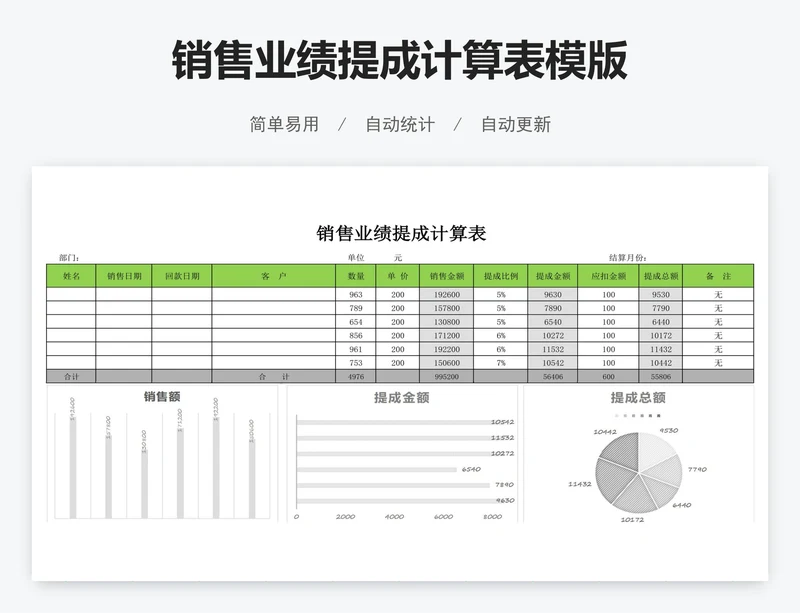Select quantity cell 753
Viewport: 800px width, 613px height.
pyautogui.click(x=356, y=363)
